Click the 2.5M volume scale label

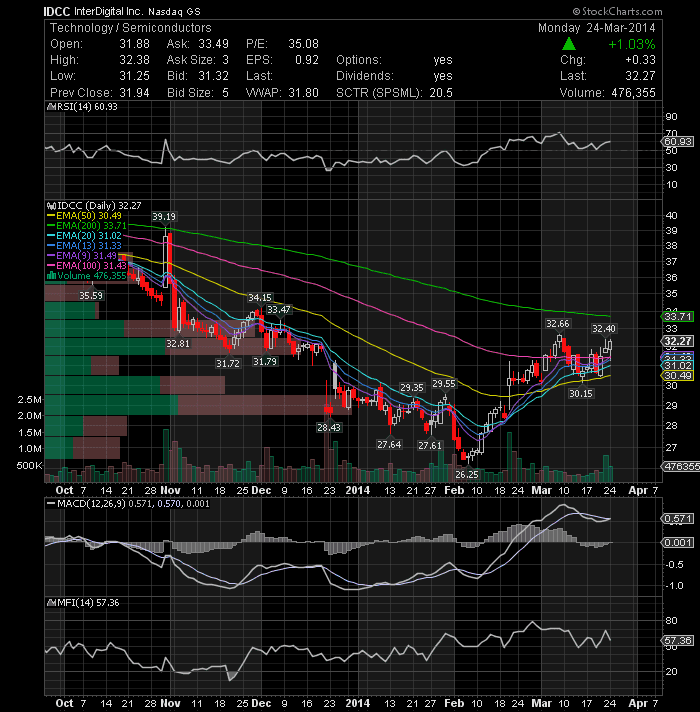click(x=29, y=400)
